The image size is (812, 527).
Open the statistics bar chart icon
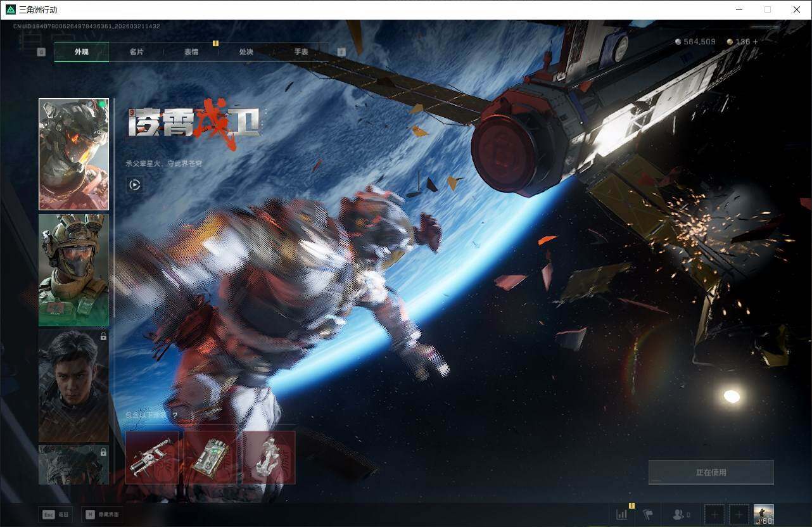click(x=622, y=515)
